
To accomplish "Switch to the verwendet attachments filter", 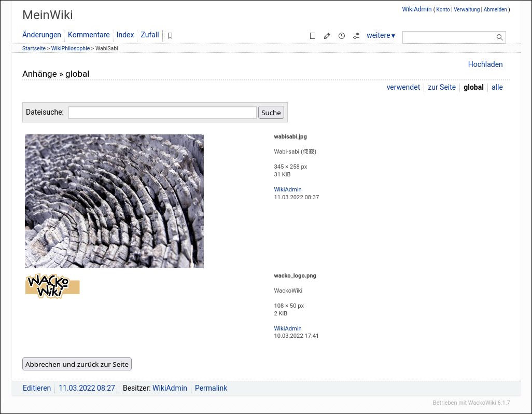I will click(403, 87).
